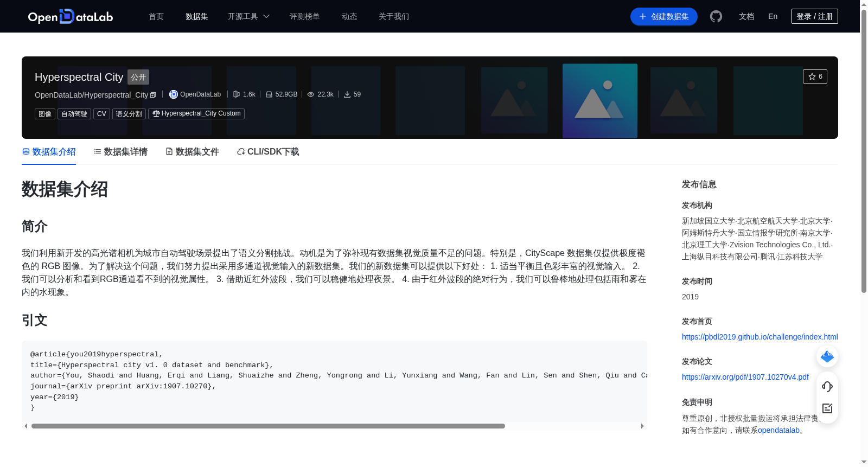Click the highlighted banner image thumbnail

(x=600, y=101)
